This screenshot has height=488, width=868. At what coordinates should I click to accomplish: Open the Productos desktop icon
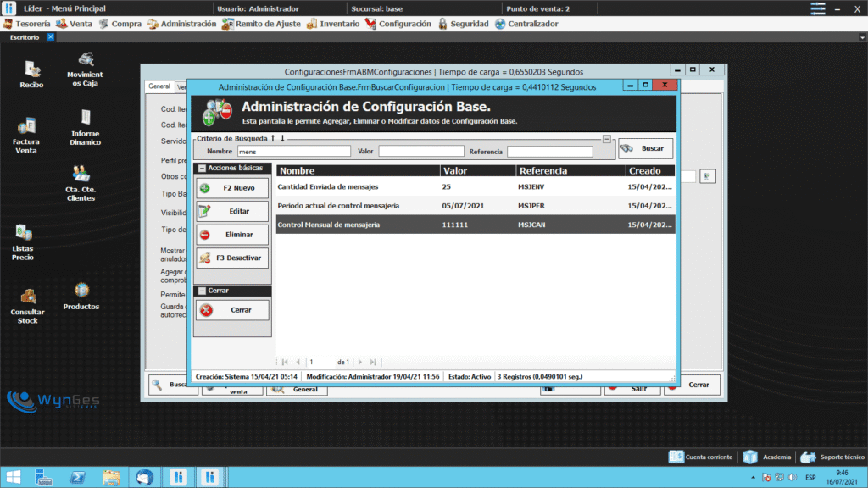tap(81, 295)
